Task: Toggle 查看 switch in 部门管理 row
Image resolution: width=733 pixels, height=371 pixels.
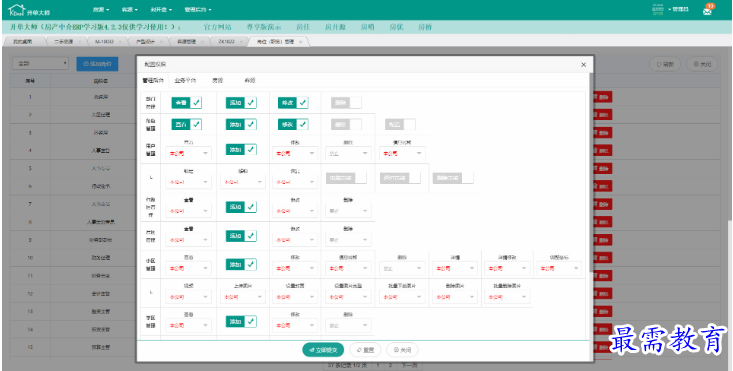Action: (x=187, y=103)
